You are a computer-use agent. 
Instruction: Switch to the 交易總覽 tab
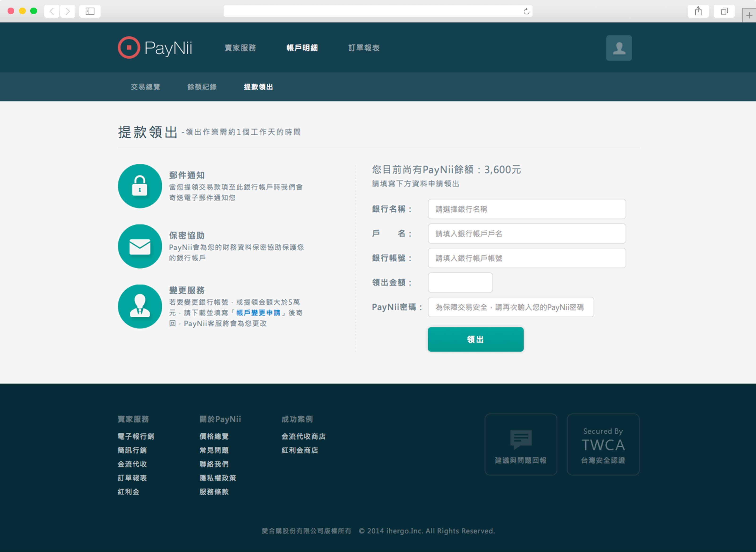(145, 87)
